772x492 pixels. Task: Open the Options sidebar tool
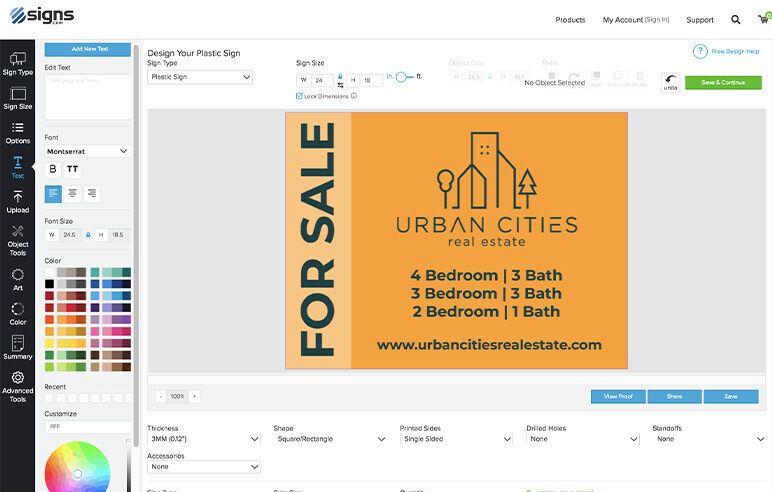point(18,132)
